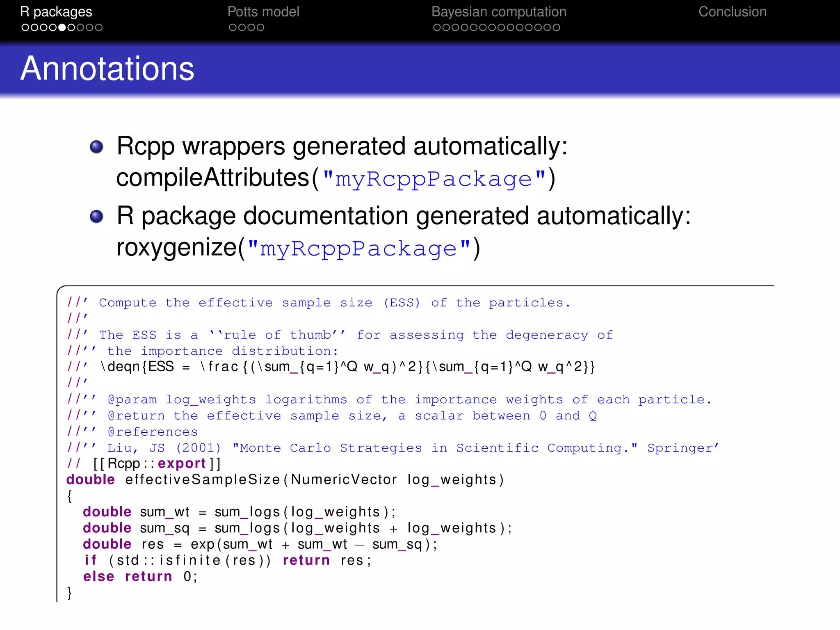Click the first bullet point marker

click(x=96, y=147)
